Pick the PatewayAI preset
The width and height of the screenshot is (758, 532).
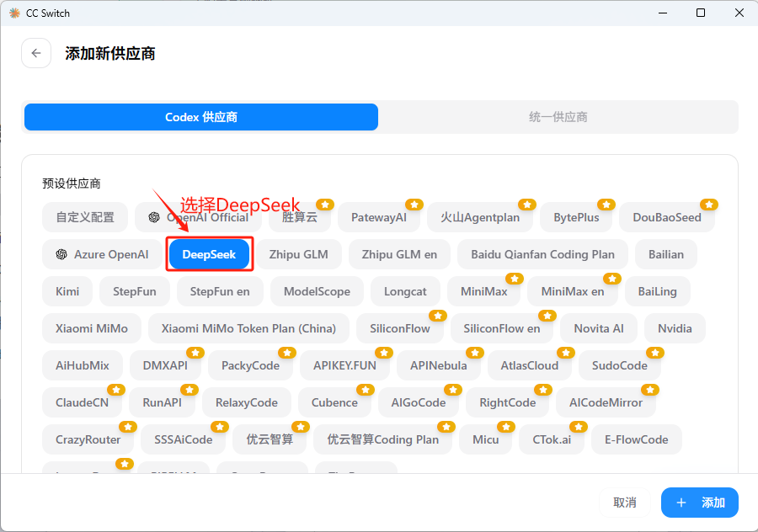point(378,217)
